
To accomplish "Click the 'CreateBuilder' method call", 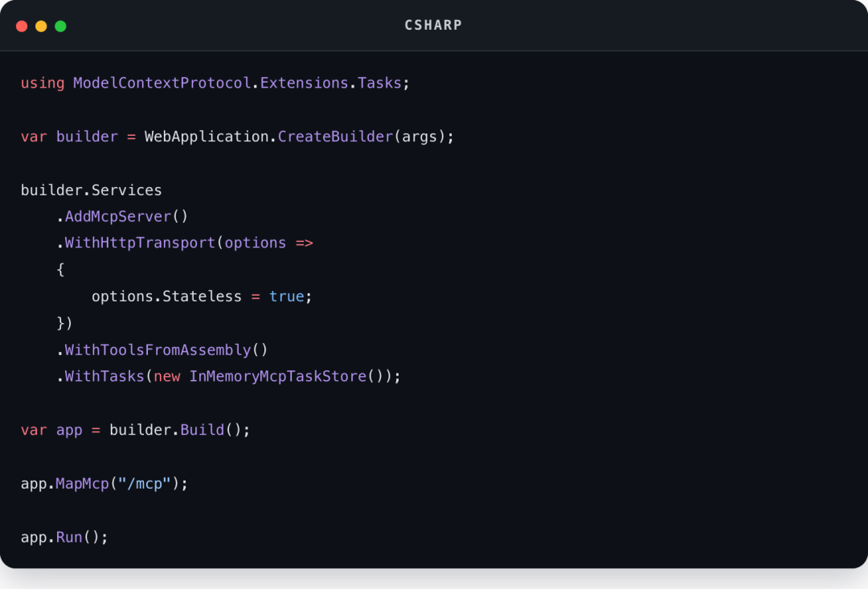I will click(335, 137).
